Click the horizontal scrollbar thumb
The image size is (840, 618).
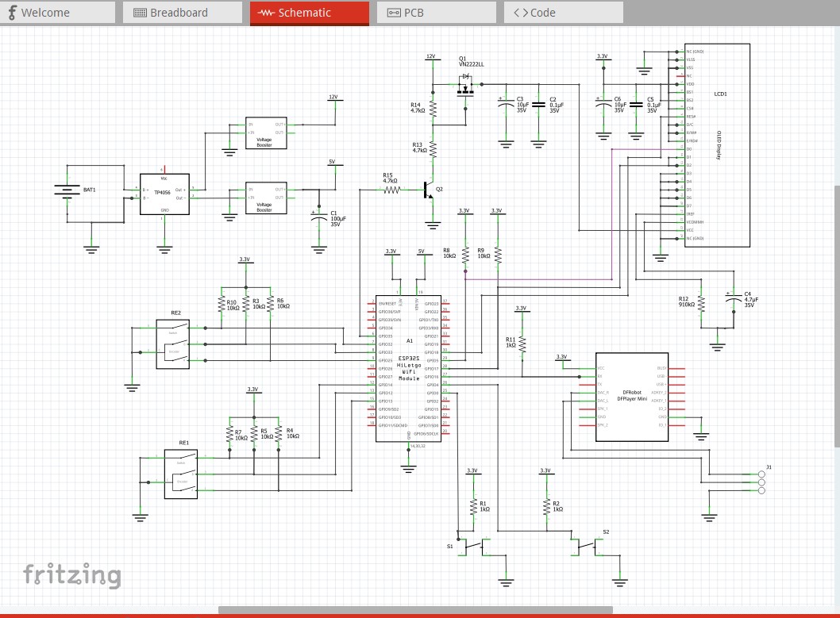[x=415, y=610]
